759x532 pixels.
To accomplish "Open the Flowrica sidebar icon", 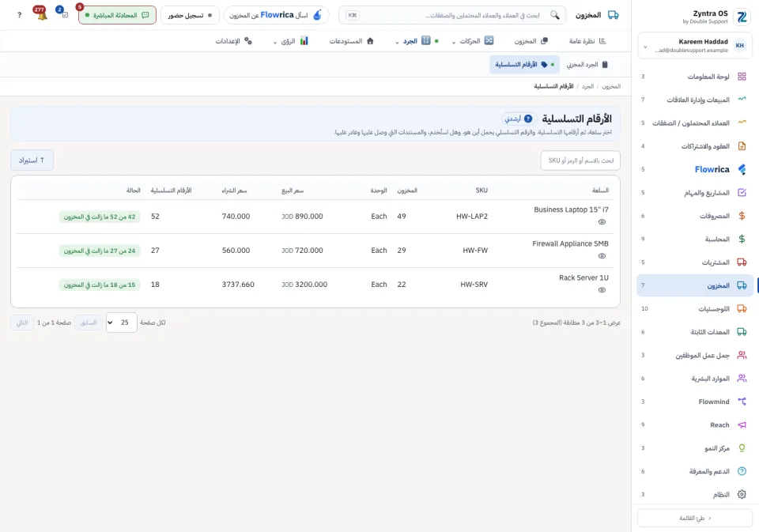I will (742, 169).
